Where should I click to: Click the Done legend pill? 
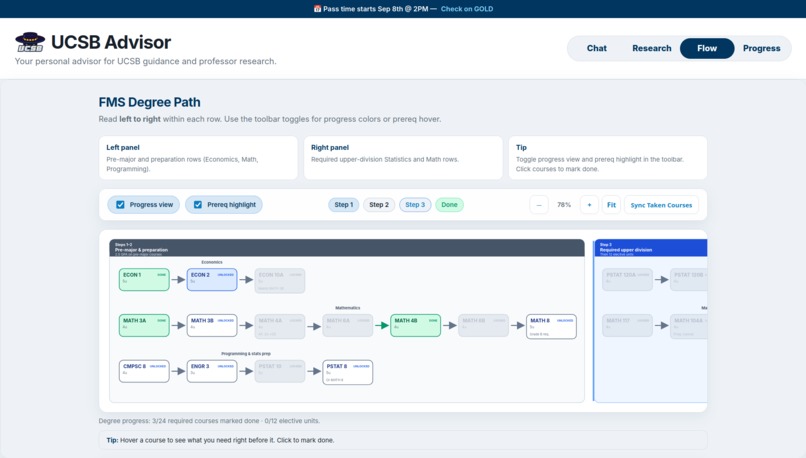(x=449, y=205)
